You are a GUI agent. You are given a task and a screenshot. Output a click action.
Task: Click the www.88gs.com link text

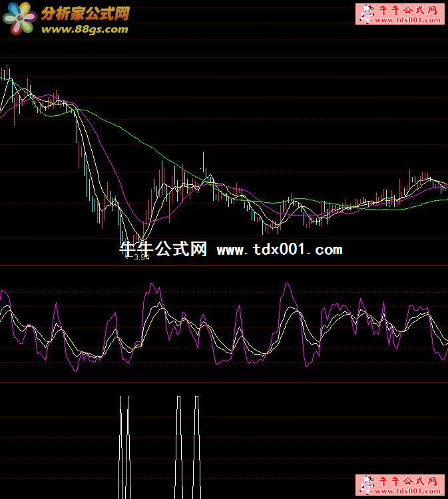(x=85, y=29)
